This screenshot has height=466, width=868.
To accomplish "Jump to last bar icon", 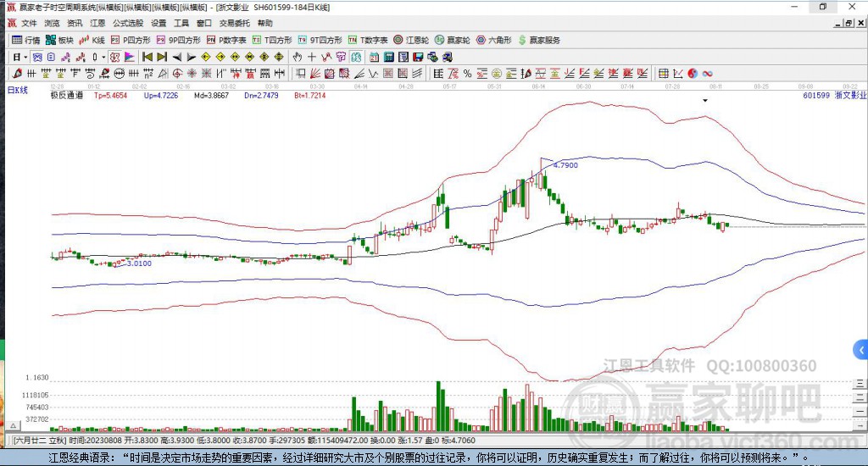I will [162, 57].
